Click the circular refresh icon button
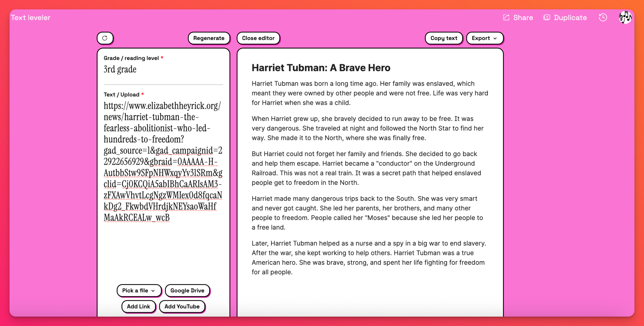 point(105,38)
